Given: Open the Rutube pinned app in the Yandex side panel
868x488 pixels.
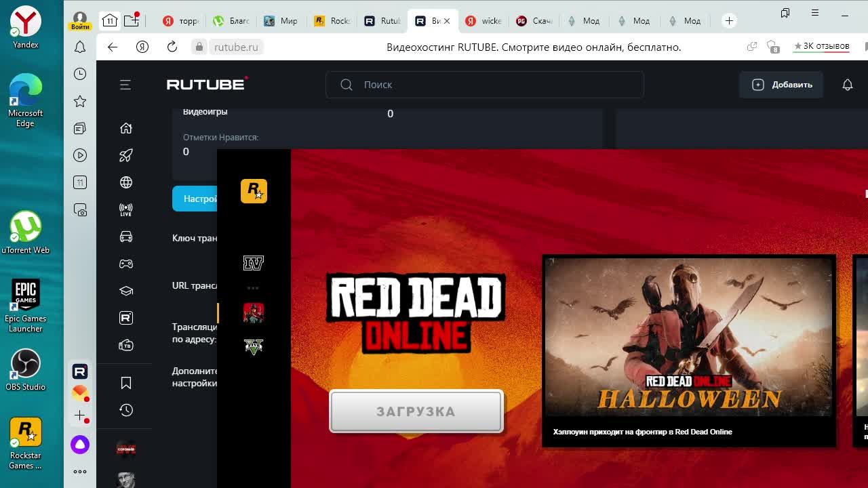Looking at the screenshot, I should pyautogui.click(x=80, y=371).
